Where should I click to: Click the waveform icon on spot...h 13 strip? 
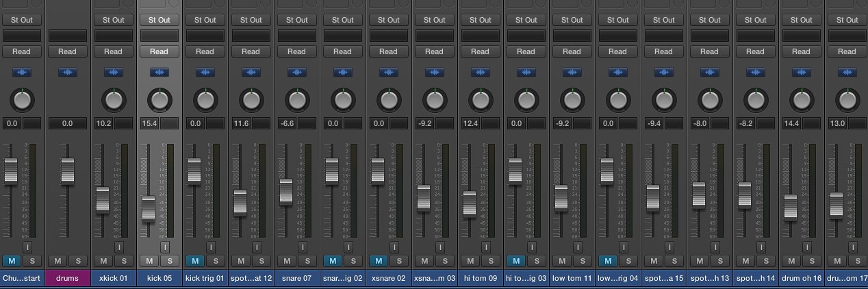709,72
